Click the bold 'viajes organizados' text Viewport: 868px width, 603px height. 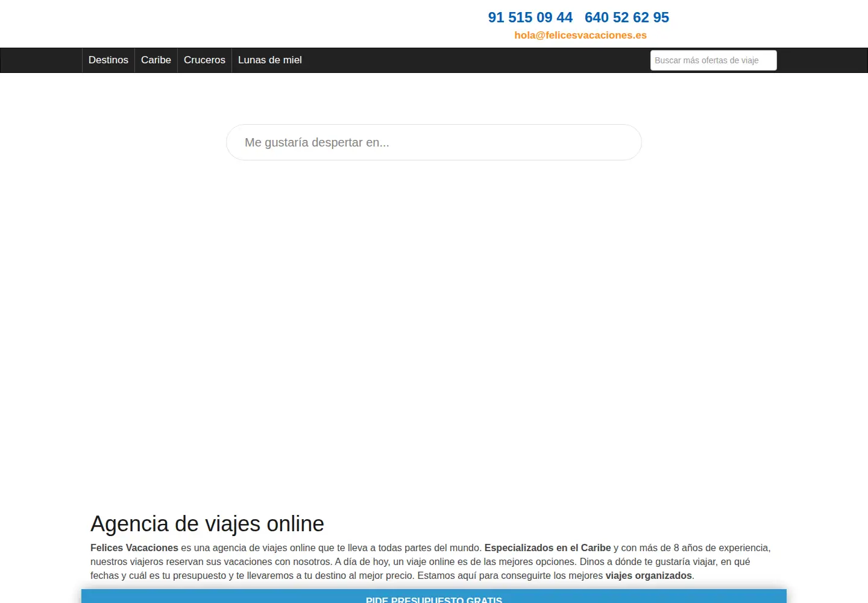[x=649, y=575]
